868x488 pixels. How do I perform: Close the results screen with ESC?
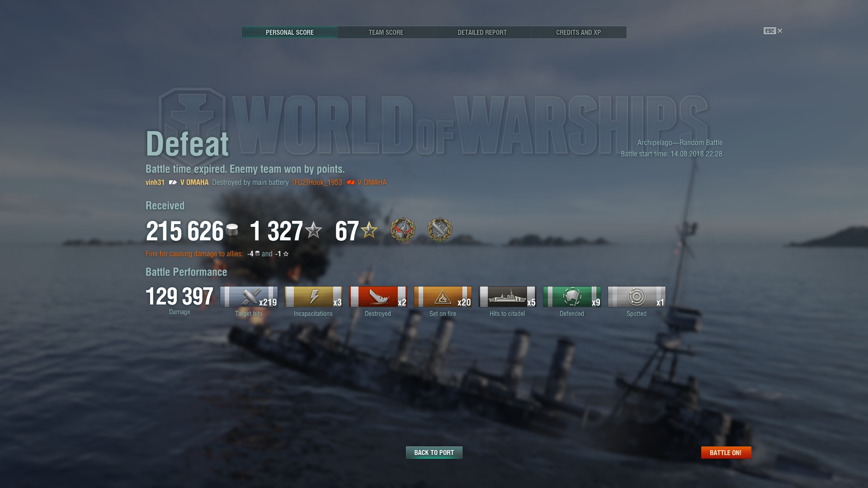[773, 31]
